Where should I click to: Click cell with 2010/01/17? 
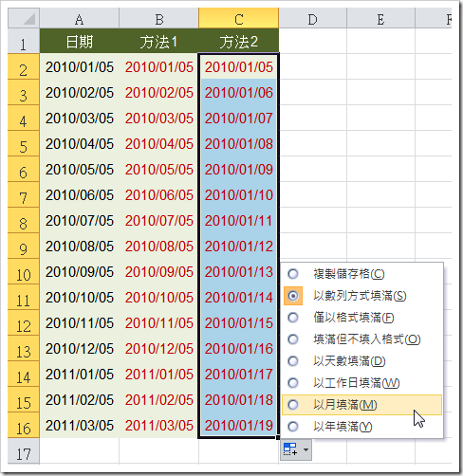[x=239, y=374]
